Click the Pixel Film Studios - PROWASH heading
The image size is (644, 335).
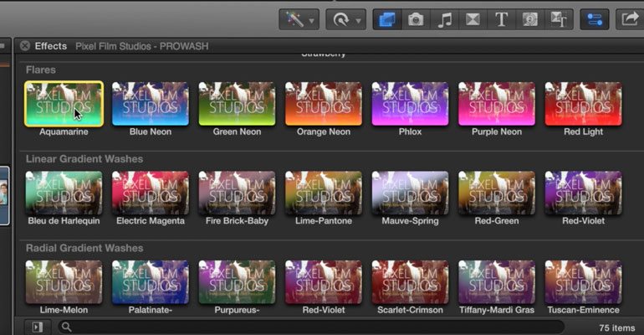pyautogui.click(x=142, y=46)
